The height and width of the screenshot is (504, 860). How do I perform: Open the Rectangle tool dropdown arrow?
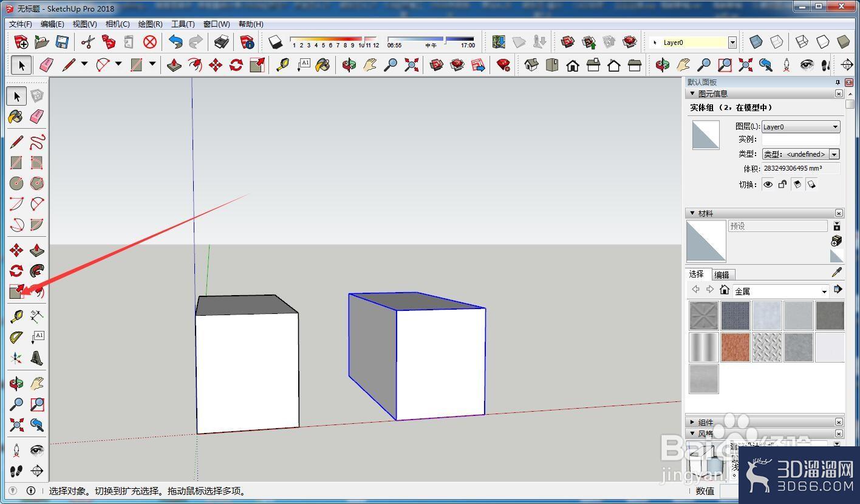[x=152, y=64]
